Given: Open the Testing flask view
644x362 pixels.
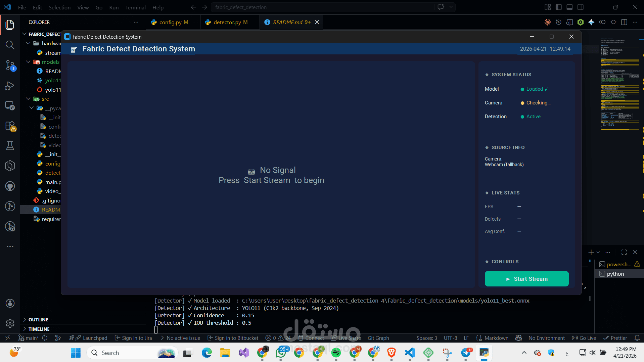Looking at the screenshot, I should pos(10,146).
